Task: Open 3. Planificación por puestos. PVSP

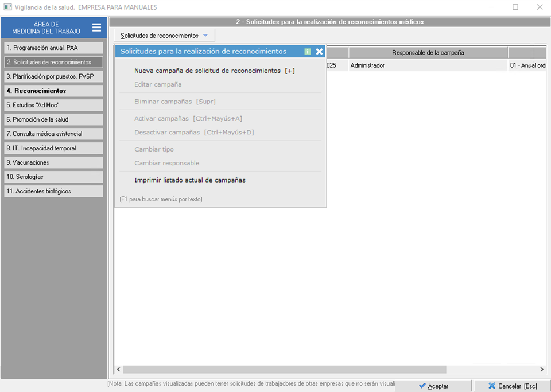Action: tap(53, 76)
